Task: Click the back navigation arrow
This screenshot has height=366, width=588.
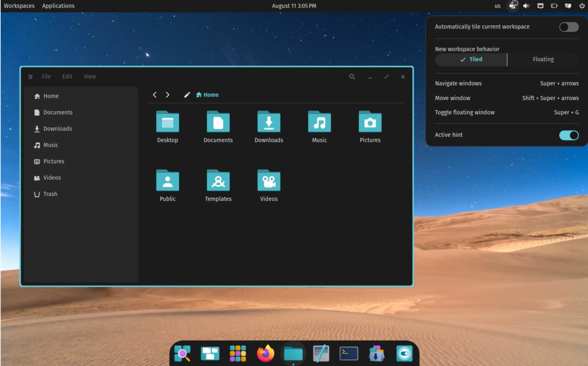Action: (155, 94)
